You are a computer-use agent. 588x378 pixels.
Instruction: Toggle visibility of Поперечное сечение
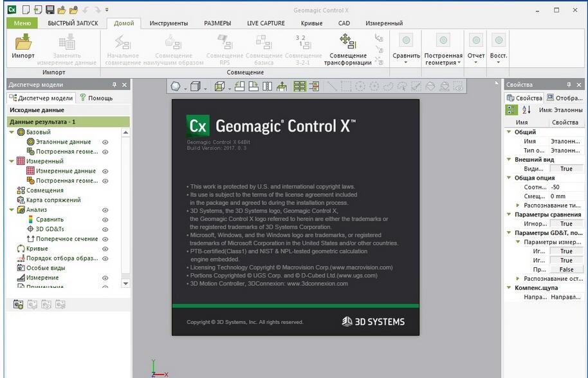point(106,239)
